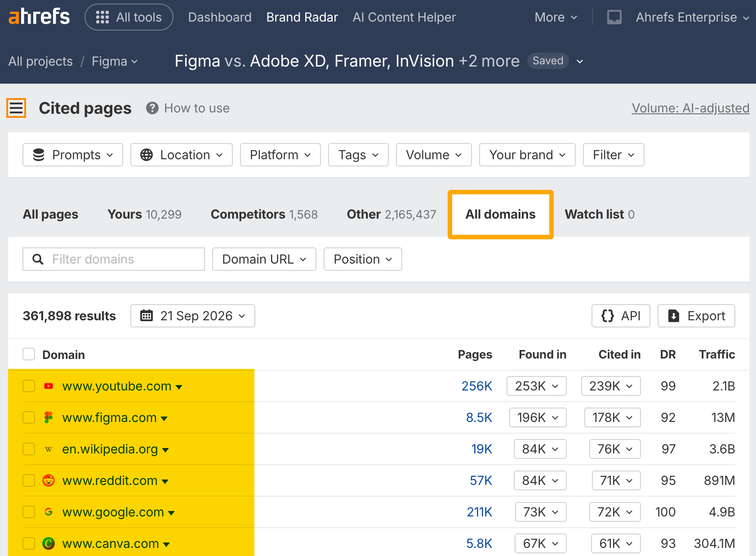The image size is (756, 556).
Task: Open the Figma project switcher
Action: pyautogui.click(x=115, y=61)
